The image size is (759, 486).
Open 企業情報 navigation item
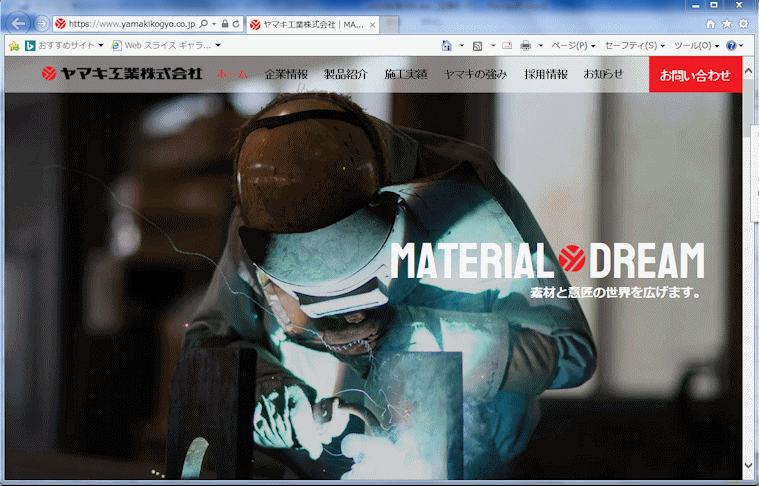tap(286, 74)
